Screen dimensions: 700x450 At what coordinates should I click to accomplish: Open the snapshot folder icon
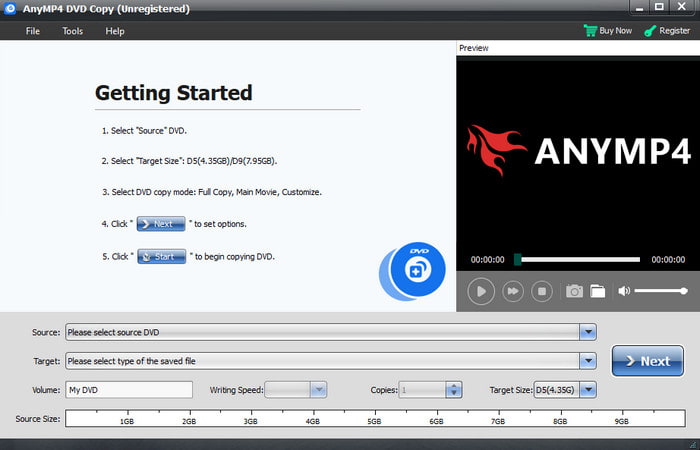pos(598,291)
